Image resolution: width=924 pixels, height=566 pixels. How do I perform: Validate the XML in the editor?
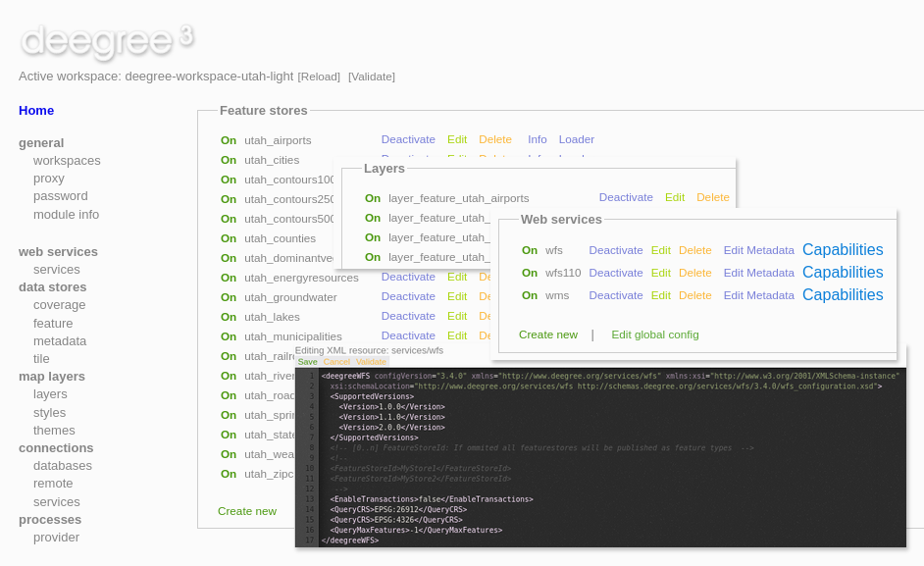[x=371, y=362]
